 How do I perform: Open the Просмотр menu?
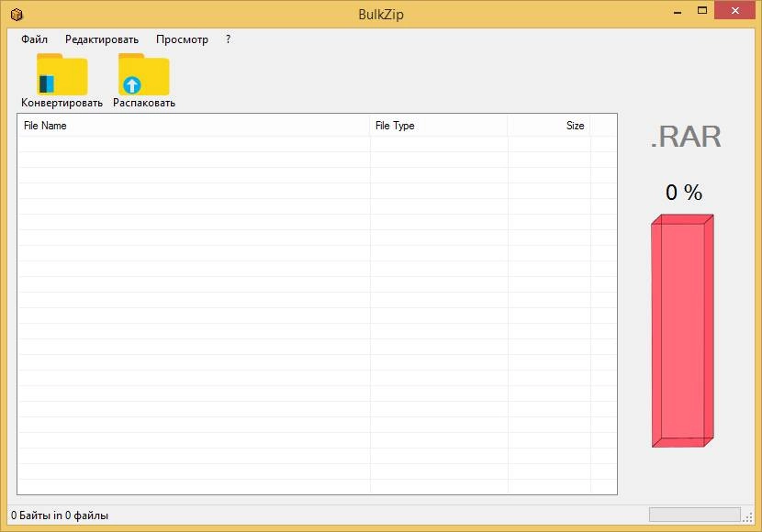182,39
